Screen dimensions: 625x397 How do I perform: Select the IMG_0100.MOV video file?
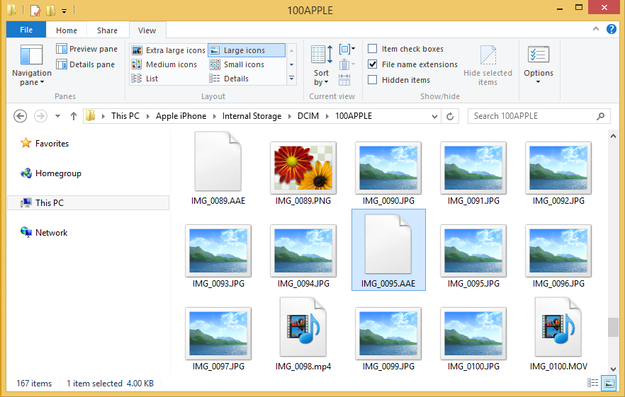point(558,334)
